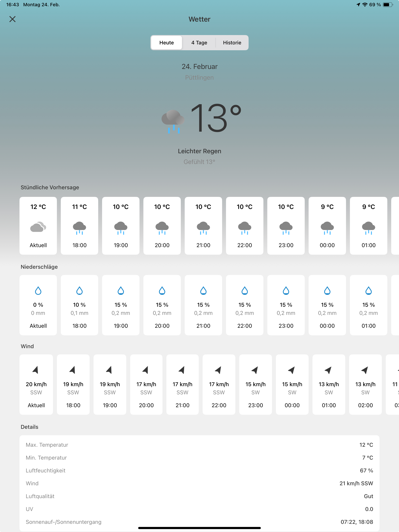The width and height of the screenshot is (399, 532).
Task: Tap the rain icon for 22:00 forecast
Action: (245, 228)
